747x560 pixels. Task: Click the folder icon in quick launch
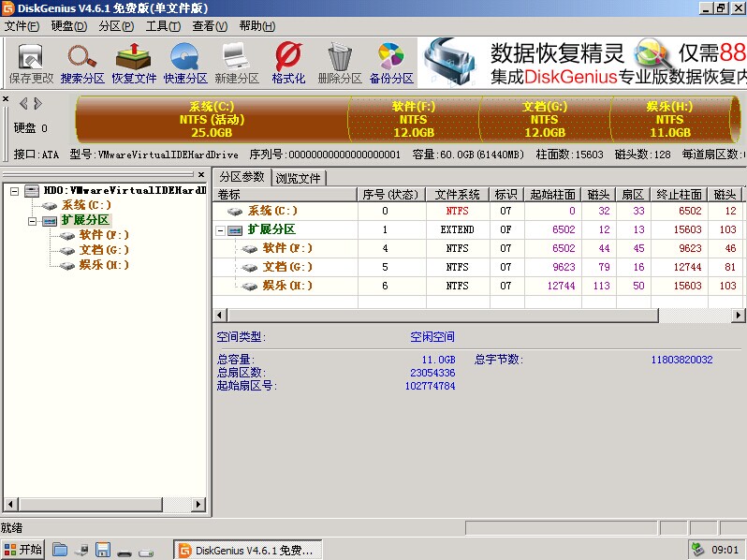point(60,550)
